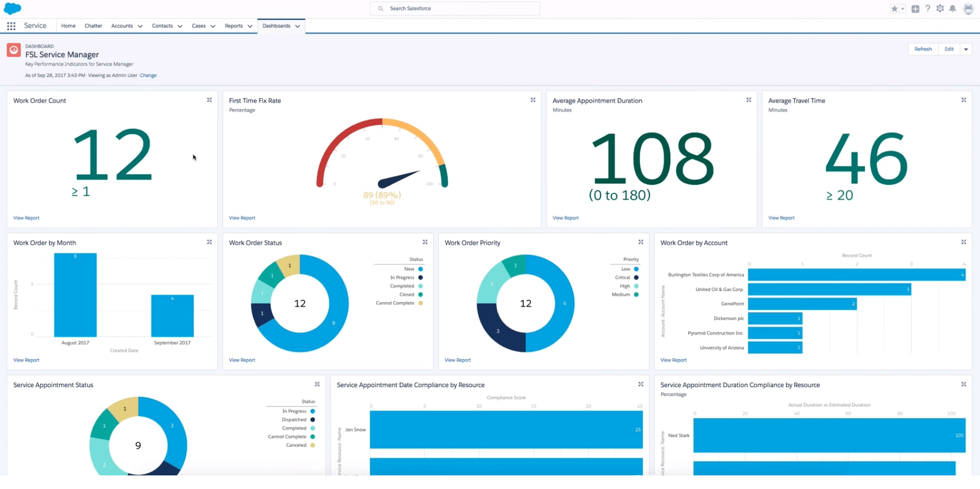Open the Home tab
Screen dimensions: 980x489
(68, 26)
